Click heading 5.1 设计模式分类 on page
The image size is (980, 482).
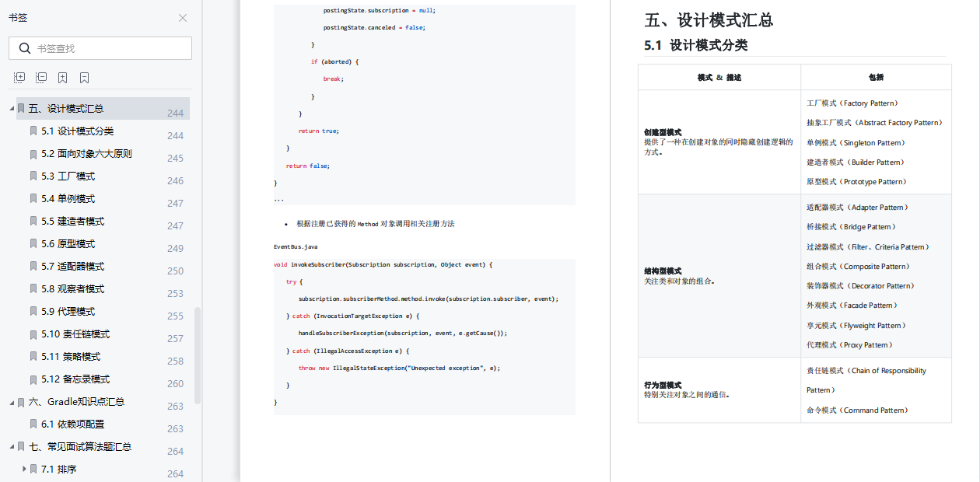click(x=696, y=45)
